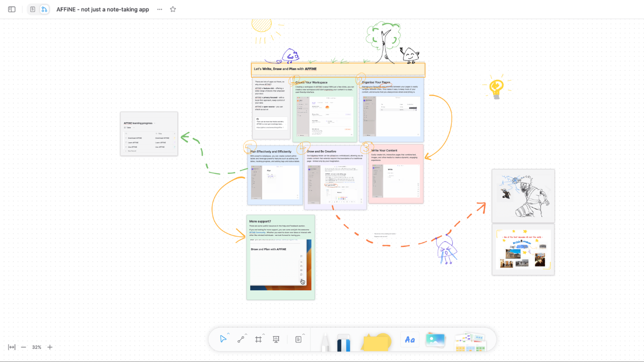Select the arrow select tool

point(223,339)
